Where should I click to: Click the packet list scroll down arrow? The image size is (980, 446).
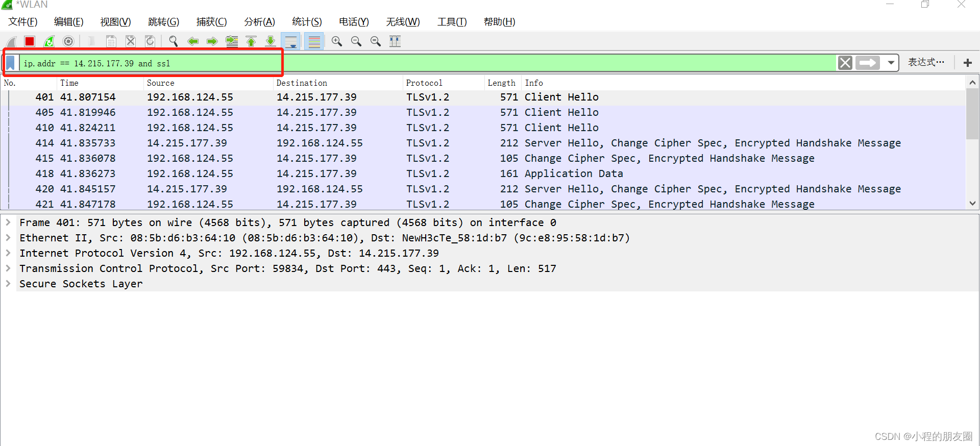pyautogui.click(x=972, y=203)
